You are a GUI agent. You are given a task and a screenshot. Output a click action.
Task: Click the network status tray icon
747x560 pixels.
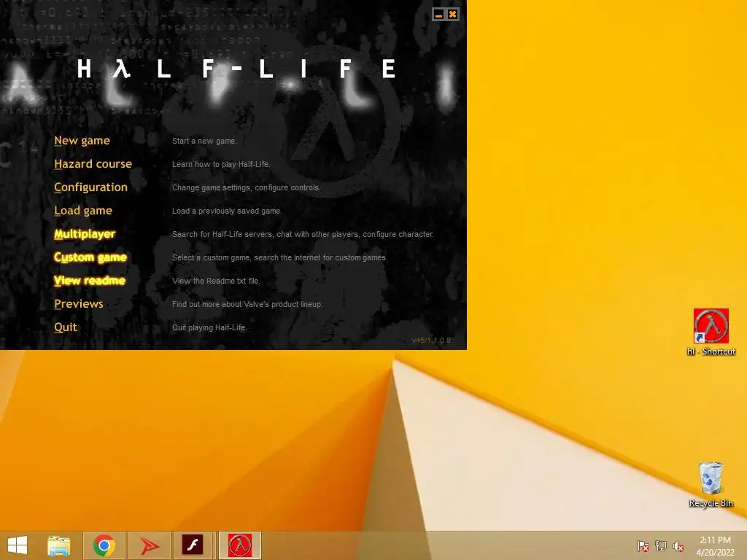tap(660, 546)
